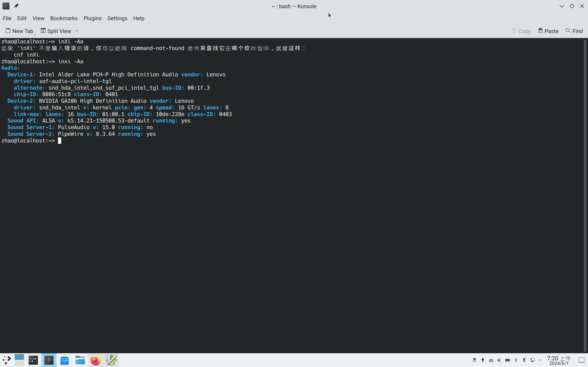588x367 pixels.
Task: Toggle the pin window-on-top icon
Action: pos(16,6)
